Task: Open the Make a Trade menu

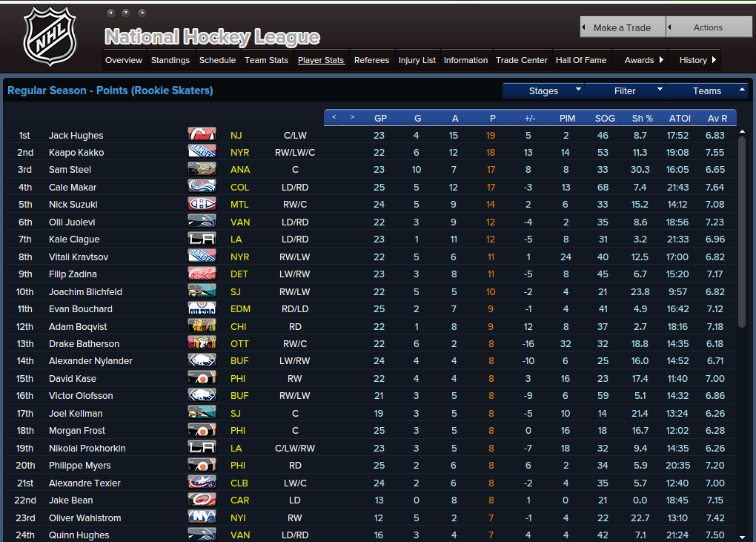Action: [x=623, y=27]
